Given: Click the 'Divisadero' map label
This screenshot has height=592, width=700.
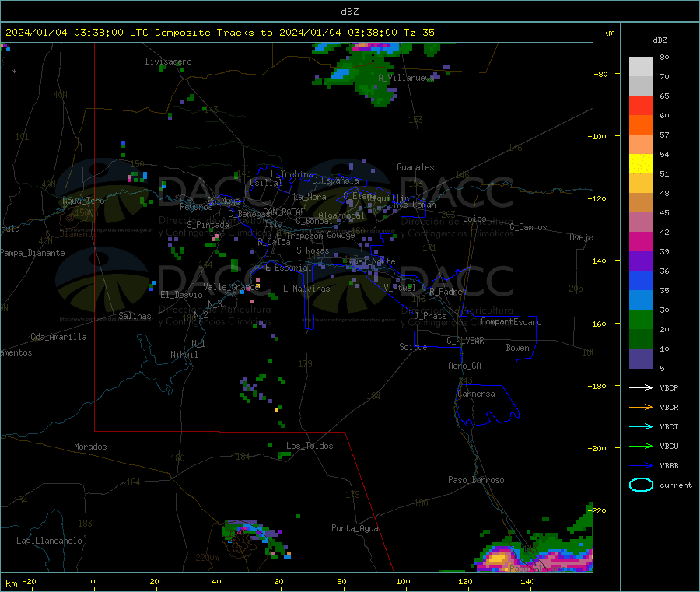Looking at the screenshot, I should pos(168,61).
